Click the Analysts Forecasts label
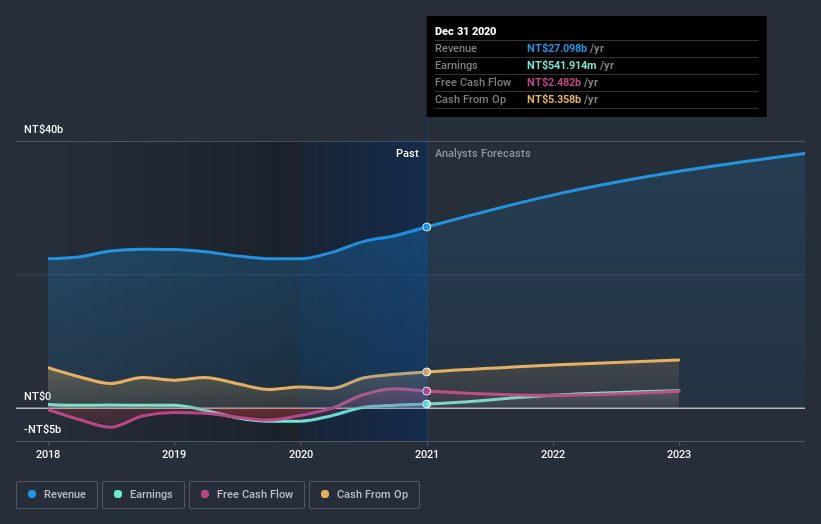Image resolution: width=821 pixels, height=524 pixels. (x=483, y=153)
